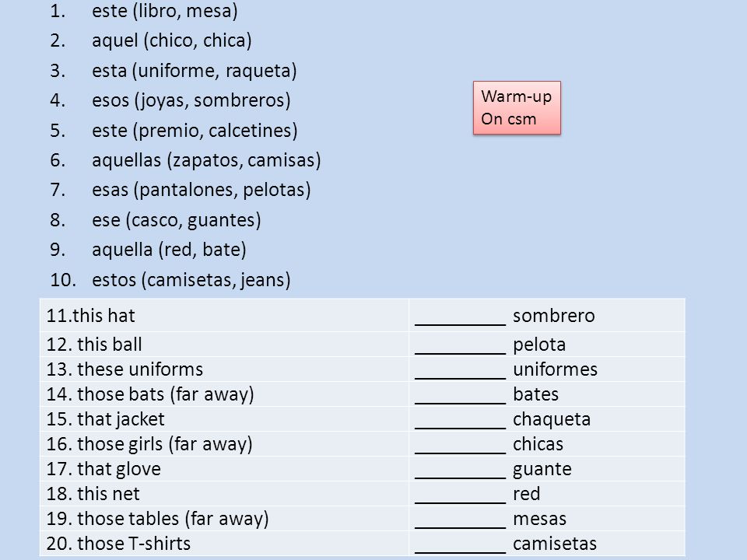Select item 2 aquel (chico, chica)
The image size is (747, 560).
[x=151, y=40]
